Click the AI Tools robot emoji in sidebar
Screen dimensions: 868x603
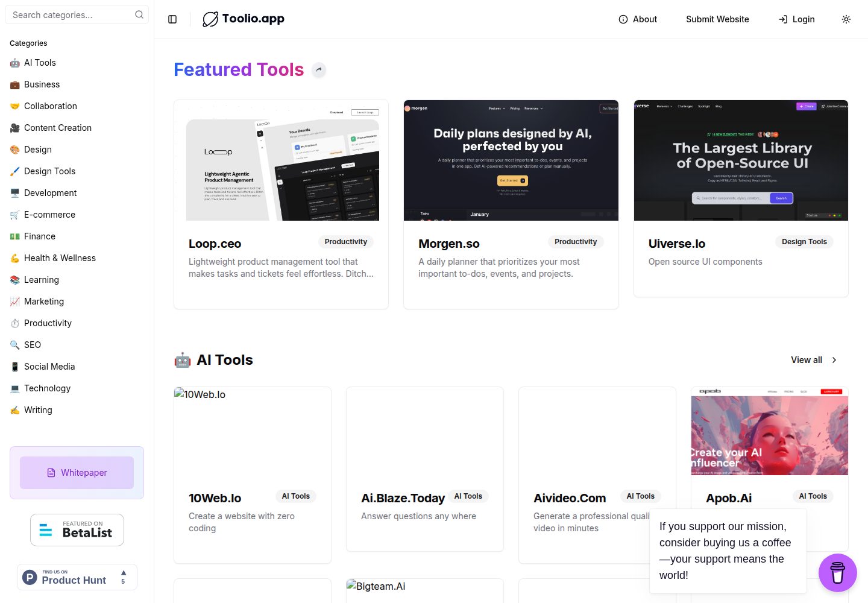15,63
